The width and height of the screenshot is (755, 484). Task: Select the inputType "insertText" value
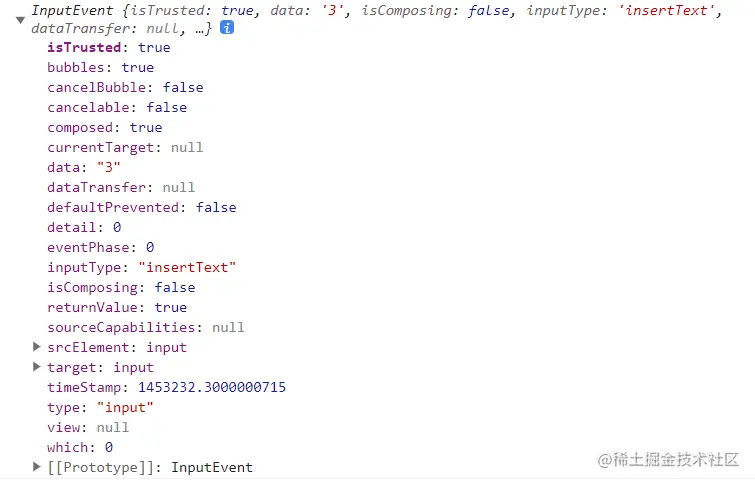(x=187, y=267)
